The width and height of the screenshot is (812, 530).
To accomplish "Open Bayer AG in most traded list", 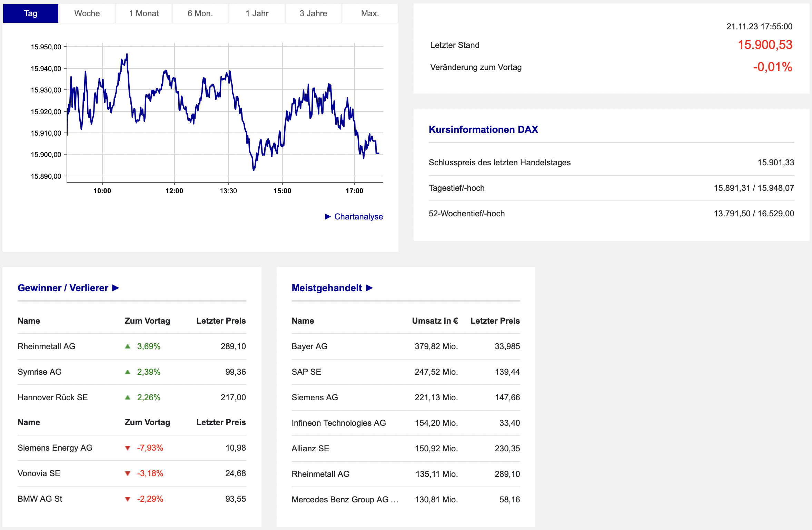I will click(x=309, y=346).
